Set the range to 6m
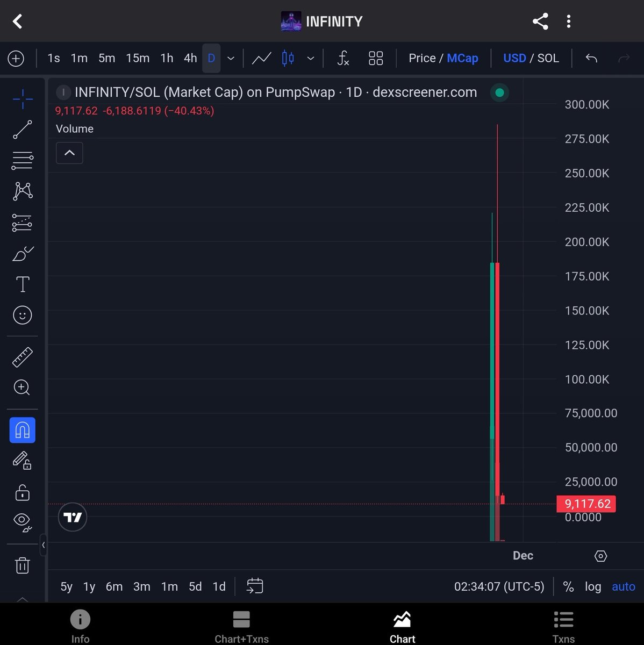Viewport: 644px width, 645px height. coord(114,586)
